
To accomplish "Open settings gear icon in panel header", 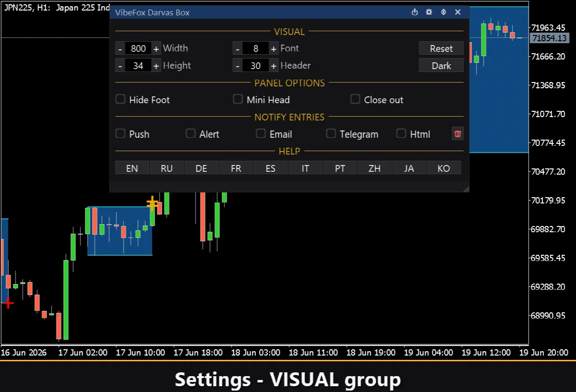I will [x=429, y=12].
